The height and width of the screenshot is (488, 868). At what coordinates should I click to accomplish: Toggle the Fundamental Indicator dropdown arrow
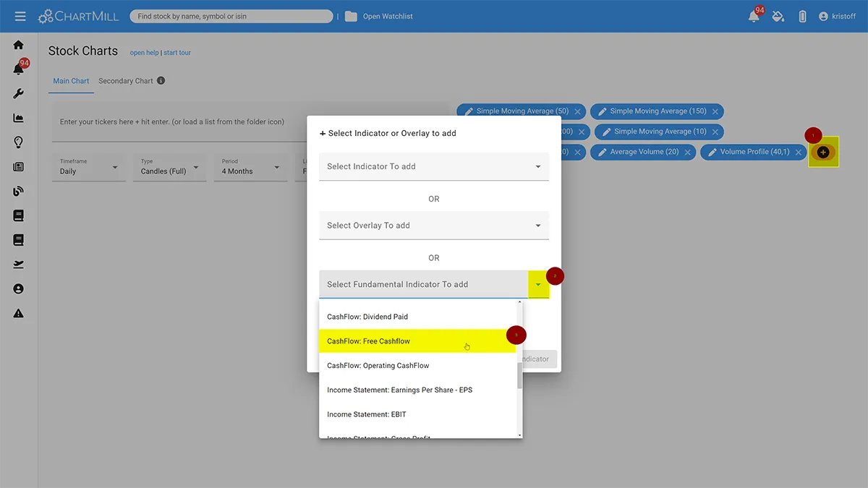coord(538,284)
